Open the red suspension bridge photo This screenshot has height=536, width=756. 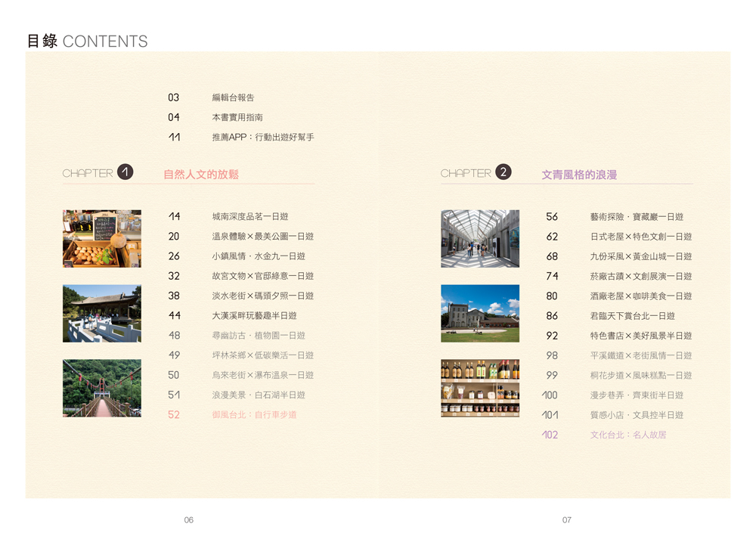pyautogui.click(x=102, y=388)
